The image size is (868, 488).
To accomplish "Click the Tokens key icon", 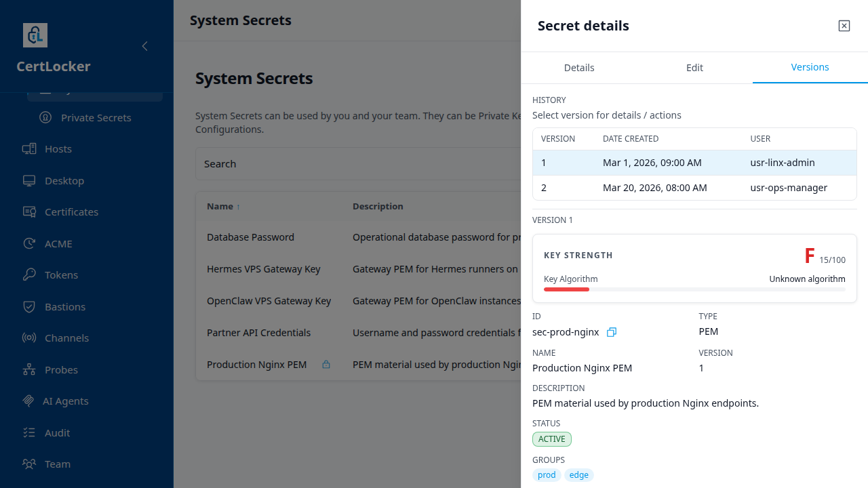I will [x=28, y=275].
